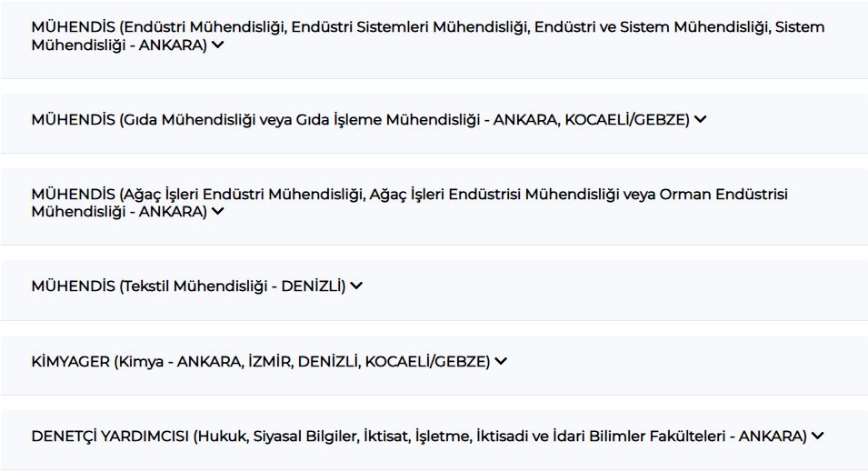This screenshot has width=868, height=472.
Task: Click empty area right of Tekstil Mühendisliği row
Action: (618, 286)
